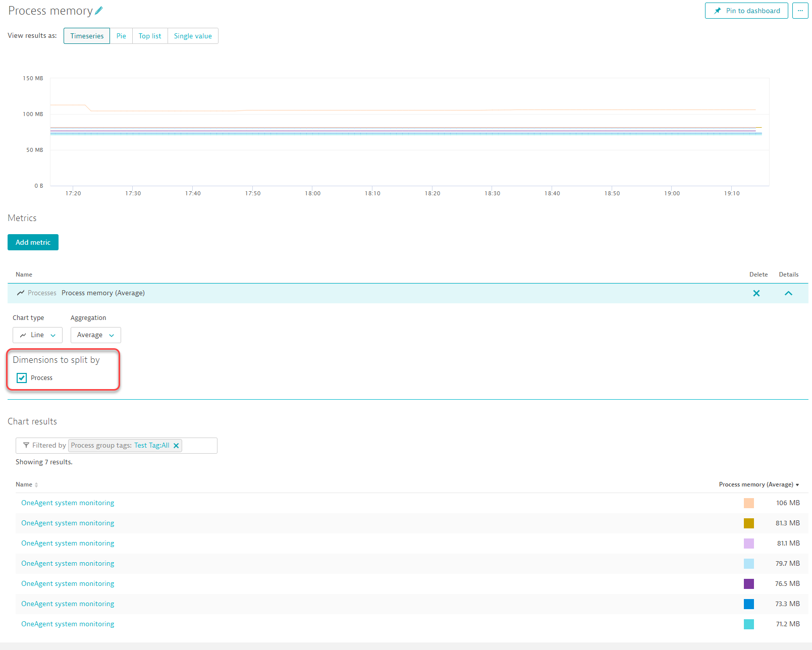Open the Aggregation Average dropdown
Image resolution: width=812 pixels, height=650 pixels.
95,335
